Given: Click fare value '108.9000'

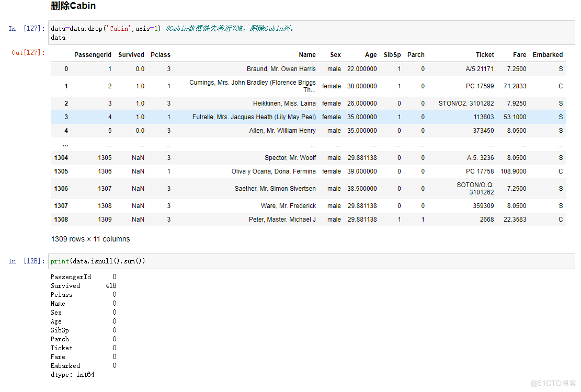Looking at the screenshot, I should click(x=513, y=171).
